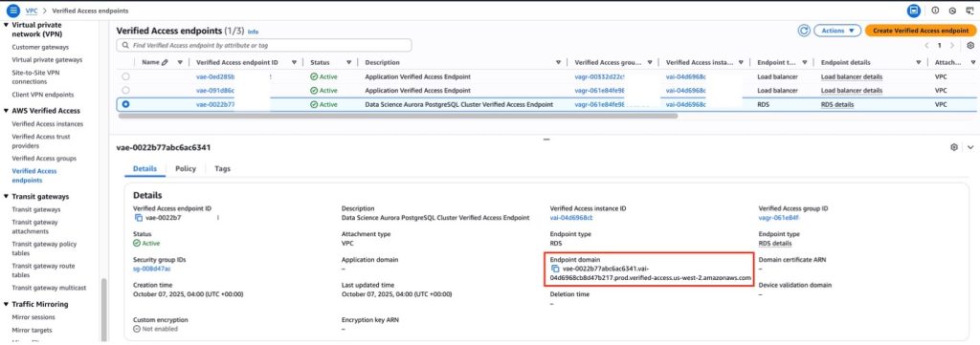The width and height of the screenshot is (980, 345).
Task: Sort by Endpoint details column arrow
Action: click(x=918, y=62)
